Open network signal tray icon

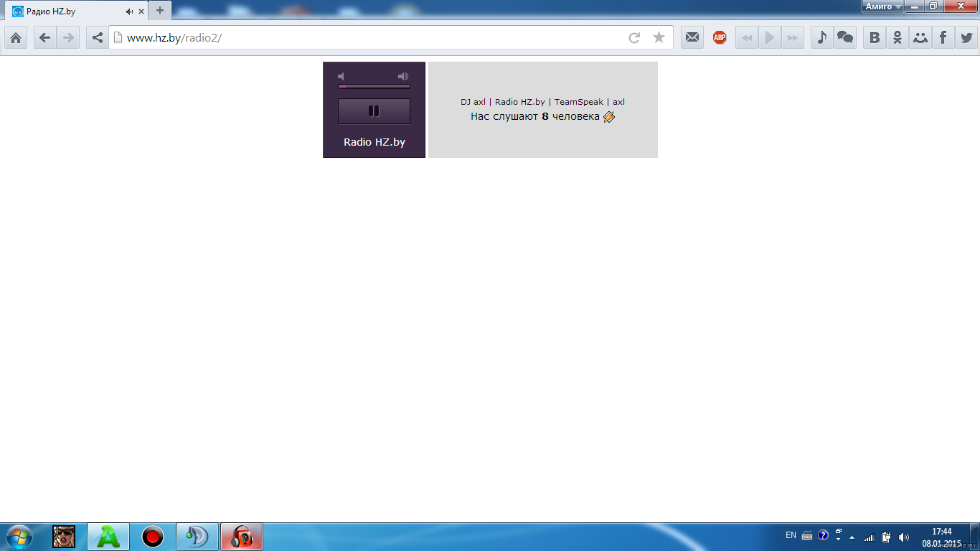870,537
